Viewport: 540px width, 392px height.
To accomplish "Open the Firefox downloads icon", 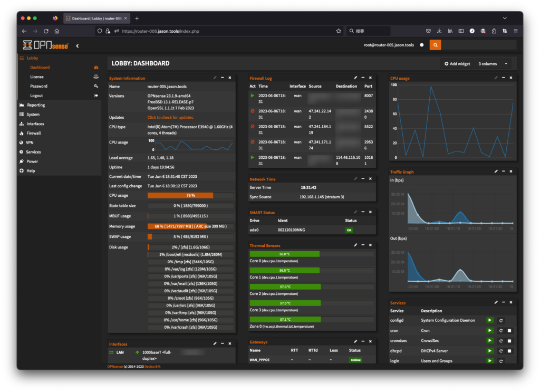I will tap(439, 31).
